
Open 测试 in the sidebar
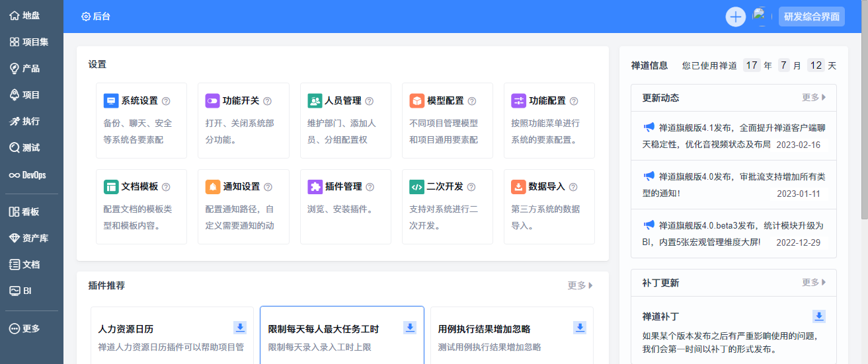(x=24, y=148)
